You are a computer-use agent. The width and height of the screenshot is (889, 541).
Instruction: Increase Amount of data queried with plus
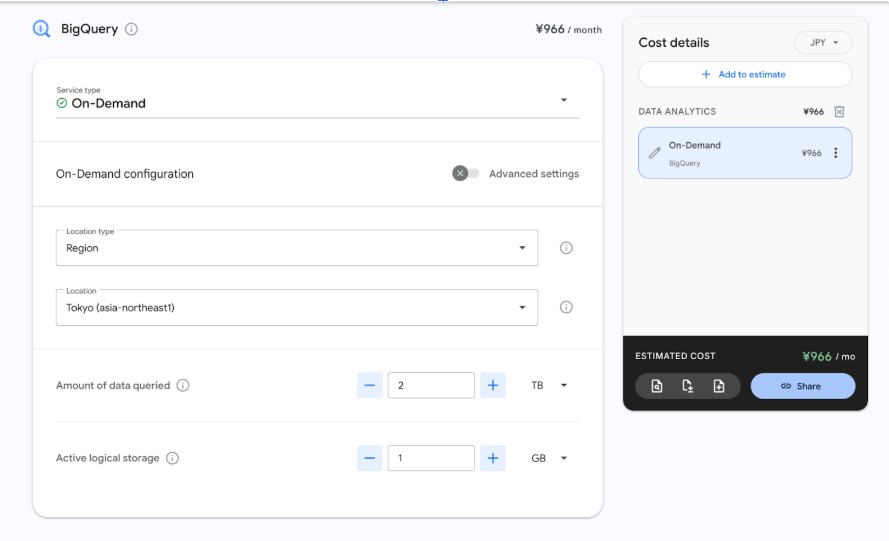pyautogui.click(x=492, y=385)
